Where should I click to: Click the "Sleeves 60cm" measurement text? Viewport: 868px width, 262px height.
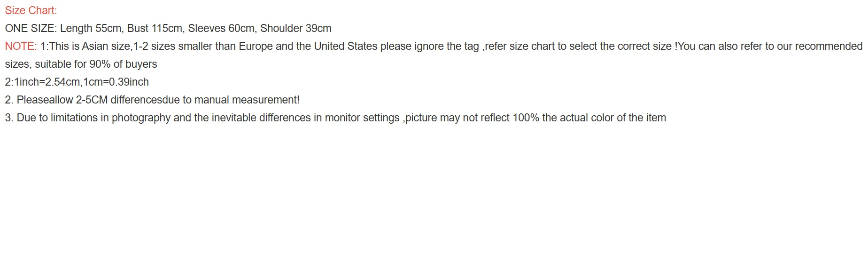click(x=221, y=28)
